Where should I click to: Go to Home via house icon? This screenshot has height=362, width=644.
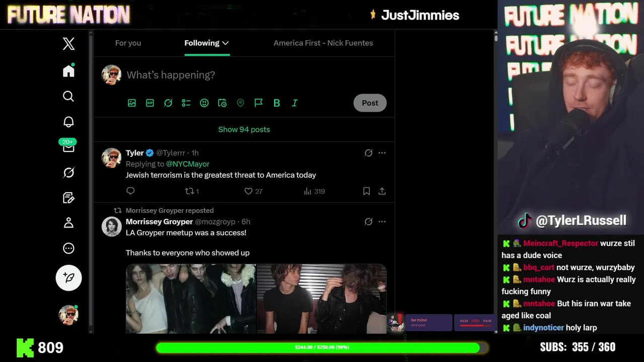[x=69, y=71]
